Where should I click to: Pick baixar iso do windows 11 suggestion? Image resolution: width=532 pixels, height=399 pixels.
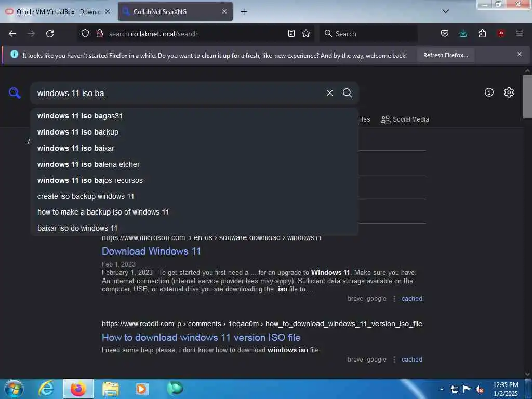[x=194, y=228]
